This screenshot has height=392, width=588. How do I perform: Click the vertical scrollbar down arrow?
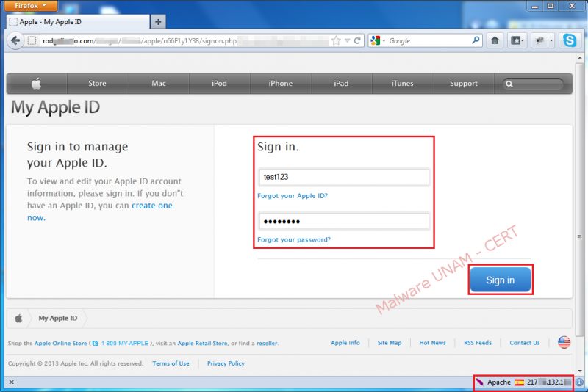[x=580, y=371]
